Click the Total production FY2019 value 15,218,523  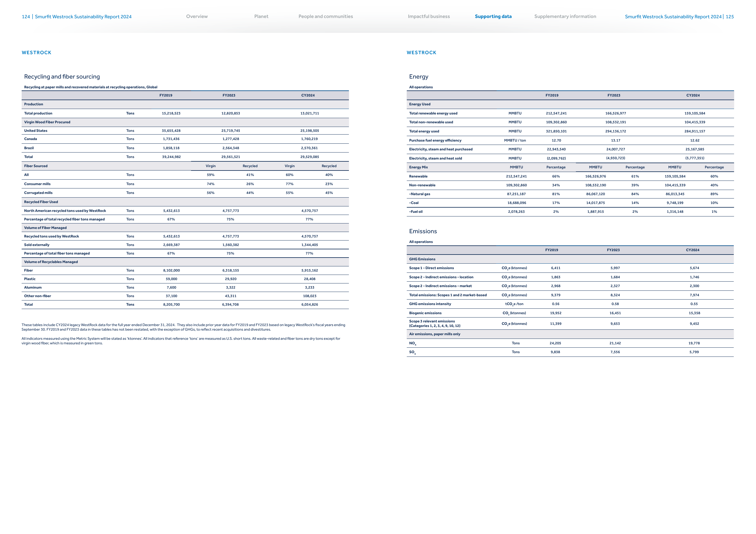(171, 113)
